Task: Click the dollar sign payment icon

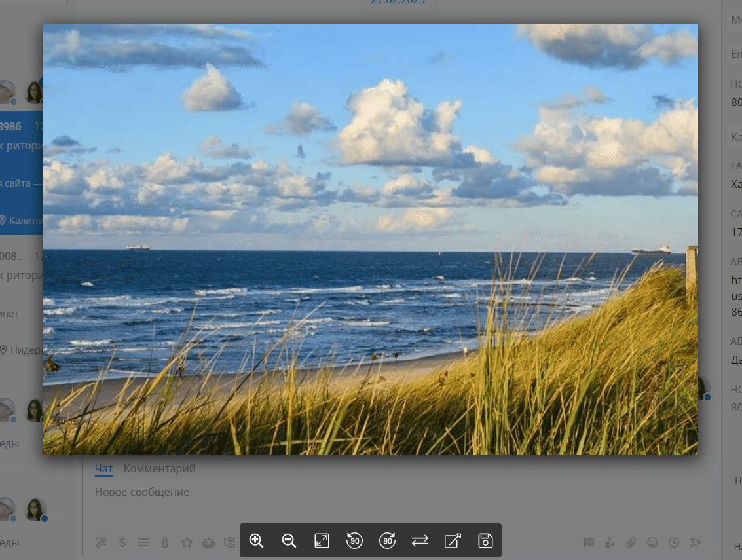Action: (x=122, y=542)
